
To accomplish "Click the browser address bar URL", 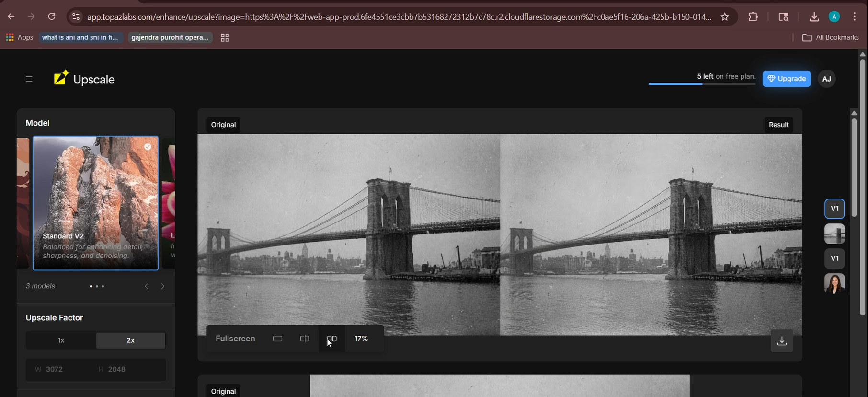I will (399, 17).
